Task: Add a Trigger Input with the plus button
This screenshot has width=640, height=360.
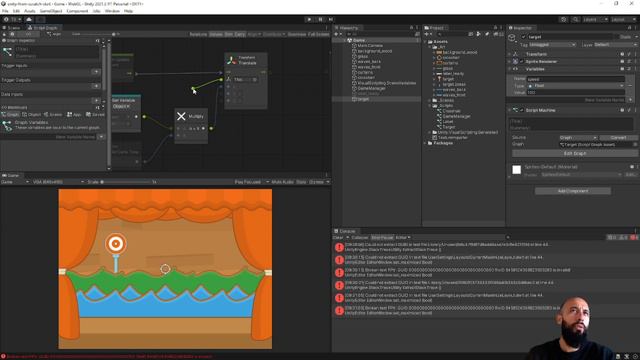Action: tap(96, 72)
